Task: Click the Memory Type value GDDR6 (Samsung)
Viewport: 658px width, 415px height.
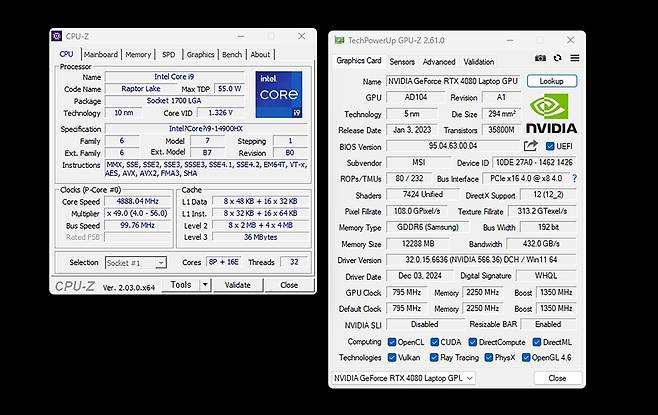Action: (x=428, y=227)
